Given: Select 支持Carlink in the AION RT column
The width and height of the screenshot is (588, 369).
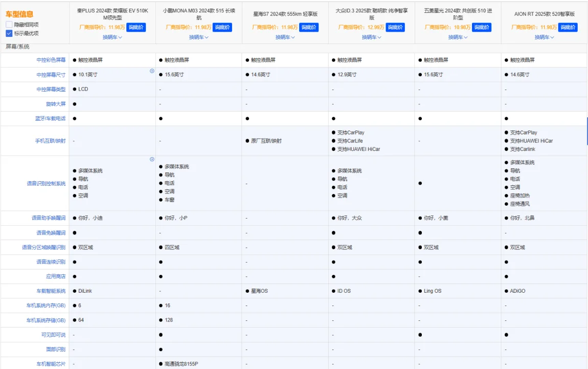Looking at the screenshot, I should click(x=523, y=149).
